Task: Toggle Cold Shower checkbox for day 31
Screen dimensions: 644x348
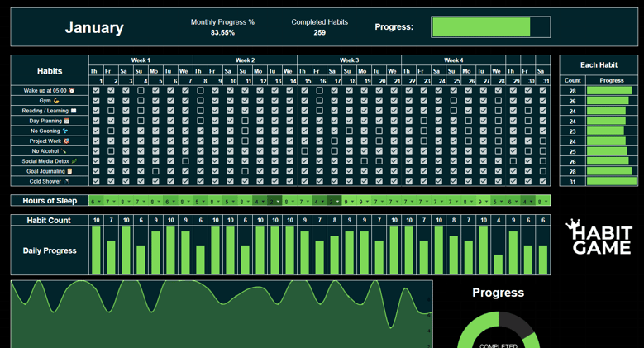Action: (543, 181)
